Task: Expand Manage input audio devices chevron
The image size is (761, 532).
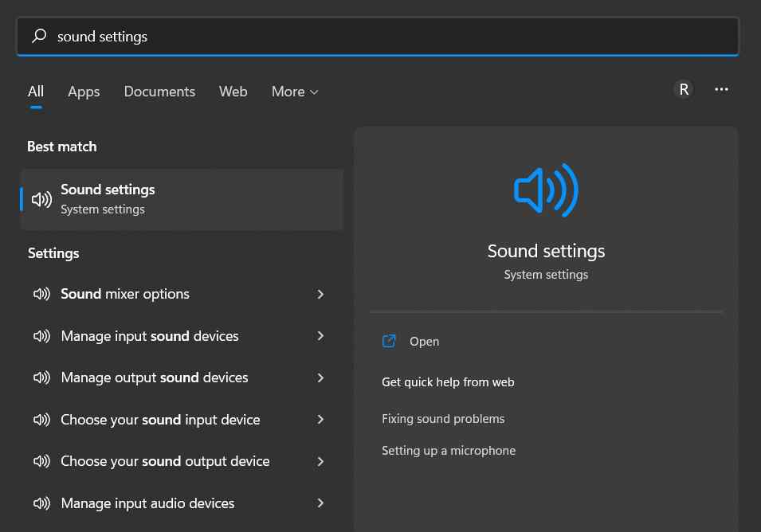Action: click(x=320, y=503)
